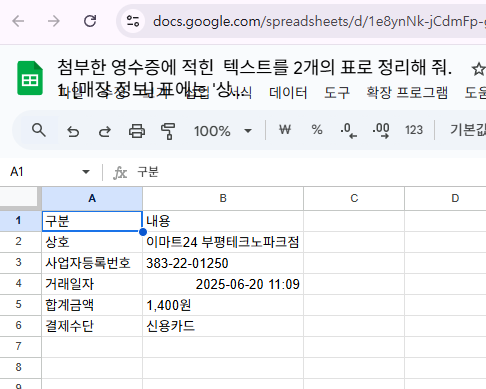Select row 4 header
The image size is (486, 389).
pos(20,284)
